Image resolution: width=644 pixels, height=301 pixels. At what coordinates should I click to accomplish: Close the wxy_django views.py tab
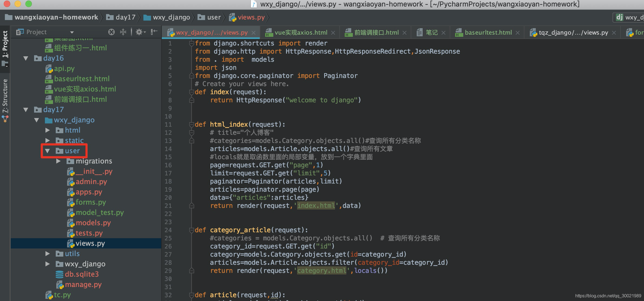coord(254,33)
